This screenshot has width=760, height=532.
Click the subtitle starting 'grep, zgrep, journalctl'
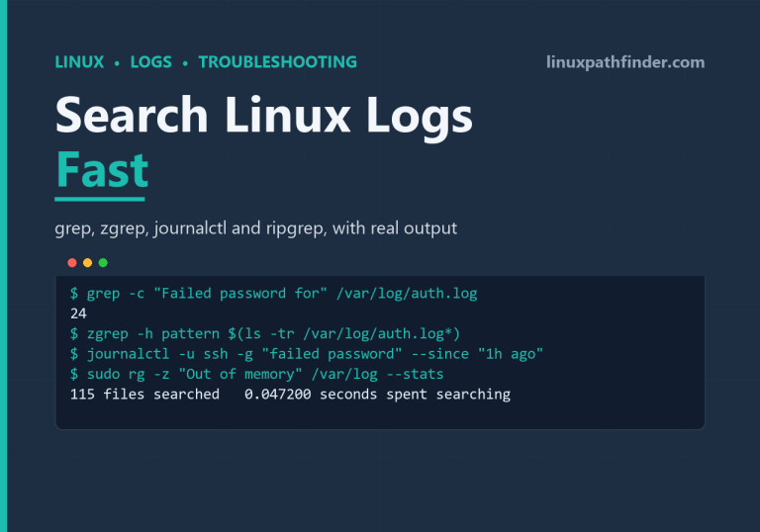coord(256,228)
